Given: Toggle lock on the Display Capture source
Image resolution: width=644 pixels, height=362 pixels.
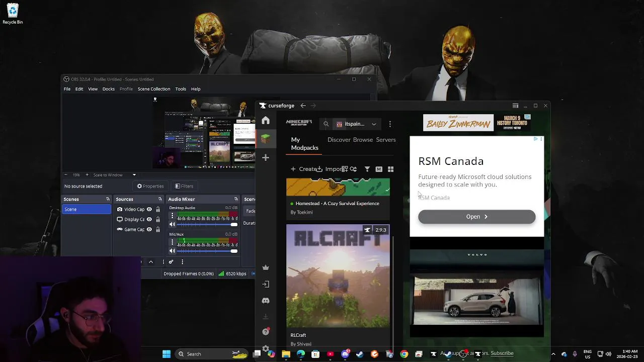Looking at the screenshot, I should point(157,219).
